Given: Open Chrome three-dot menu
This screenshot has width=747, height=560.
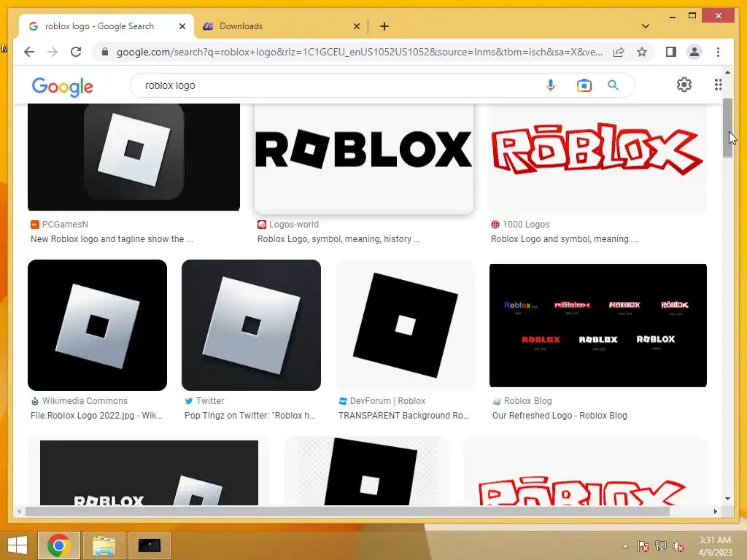Looking at the screenshot, I should tap(718, 52).
